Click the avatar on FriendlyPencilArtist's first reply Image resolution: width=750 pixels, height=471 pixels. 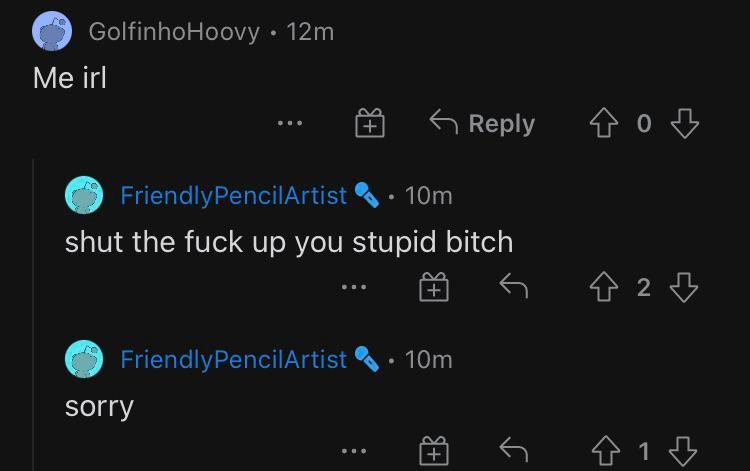[85, 195]
